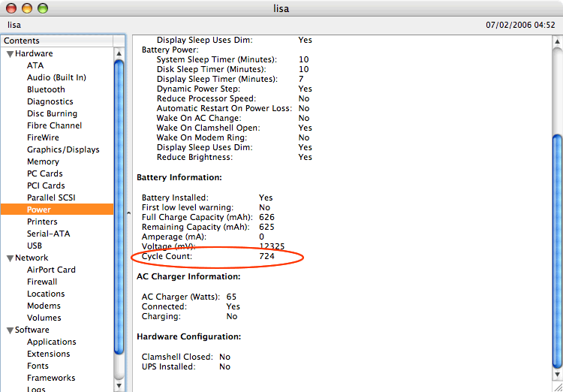Select Extensions under Software
563x392 pixels.
coord(49,354)
